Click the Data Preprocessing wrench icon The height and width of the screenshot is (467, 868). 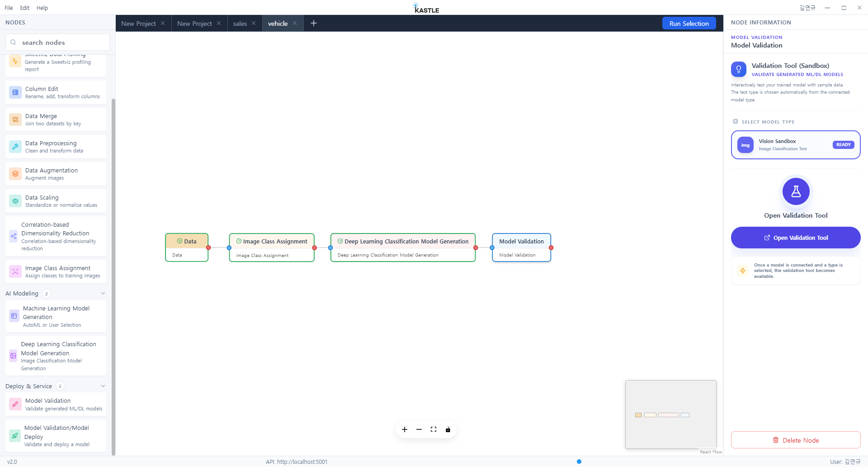click(x=15, y=147)
